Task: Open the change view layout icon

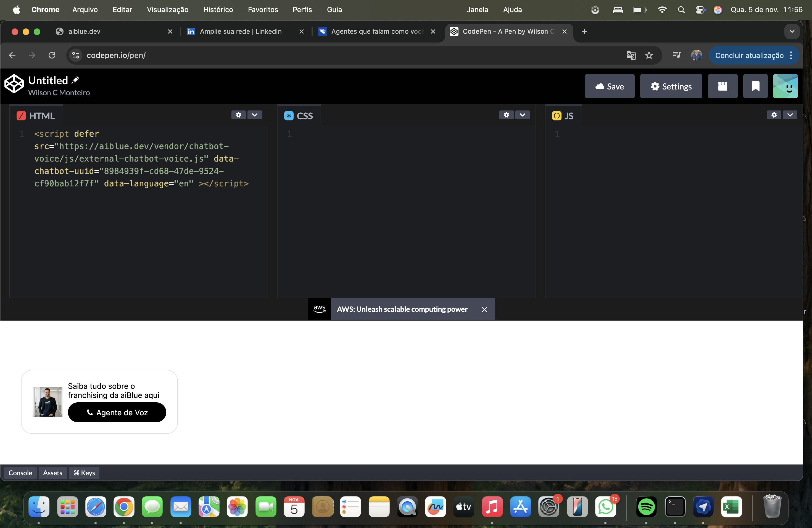Action: click(722, 86)
